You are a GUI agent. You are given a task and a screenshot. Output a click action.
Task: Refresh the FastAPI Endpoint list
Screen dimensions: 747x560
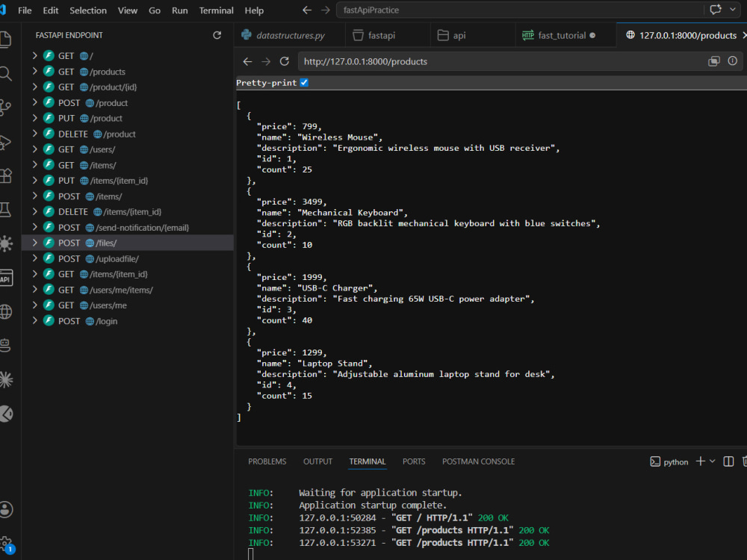217,35
